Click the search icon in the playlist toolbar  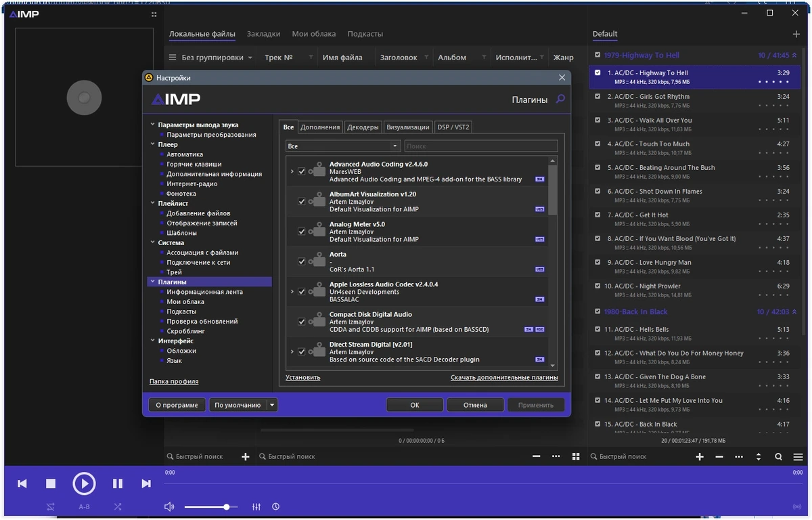(x=778, y=456)
